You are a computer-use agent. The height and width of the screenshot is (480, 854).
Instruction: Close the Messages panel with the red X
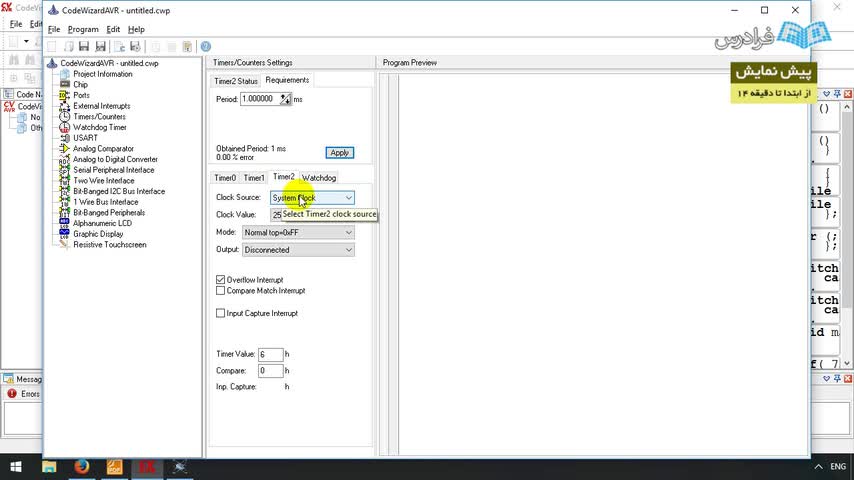point(847,379)
